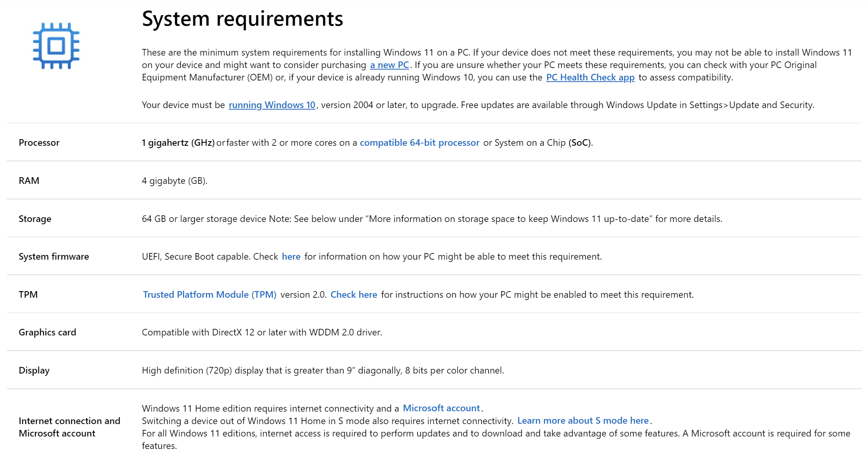Open the Microsoft account link
The width and height of the screenshot is (868, 454).
coord(441,408)
